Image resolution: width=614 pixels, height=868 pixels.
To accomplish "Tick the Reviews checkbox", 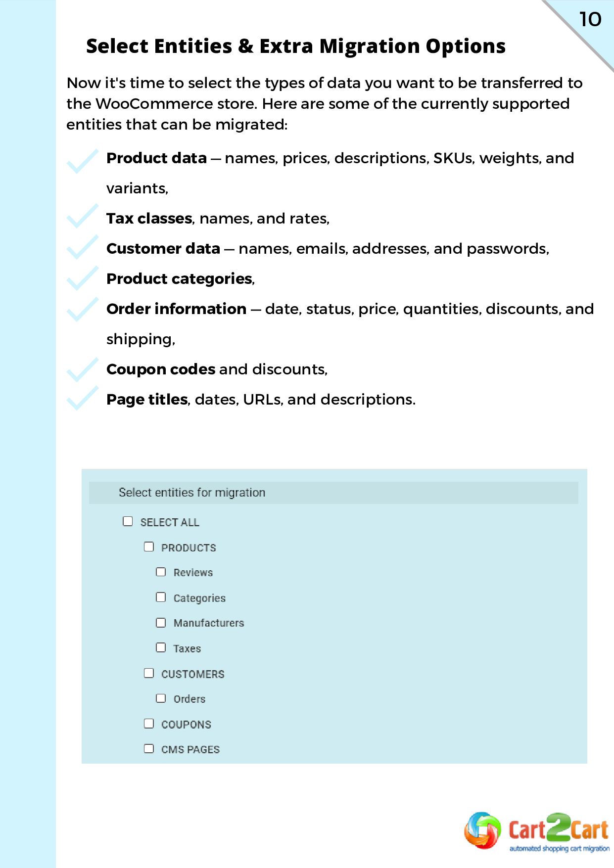I will pyautogui.click(x=161, y=572).
